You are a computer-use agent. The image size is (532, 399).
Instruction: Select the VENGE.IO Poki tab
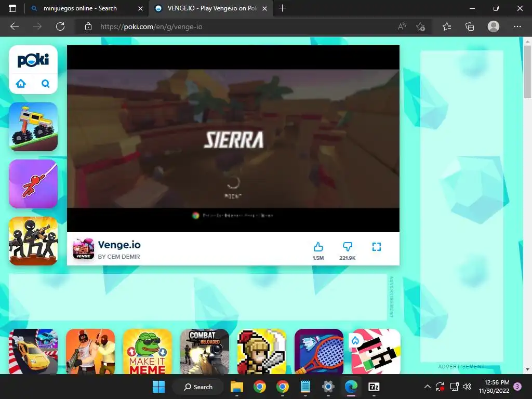pyautogui.click(x=210, y=8)
